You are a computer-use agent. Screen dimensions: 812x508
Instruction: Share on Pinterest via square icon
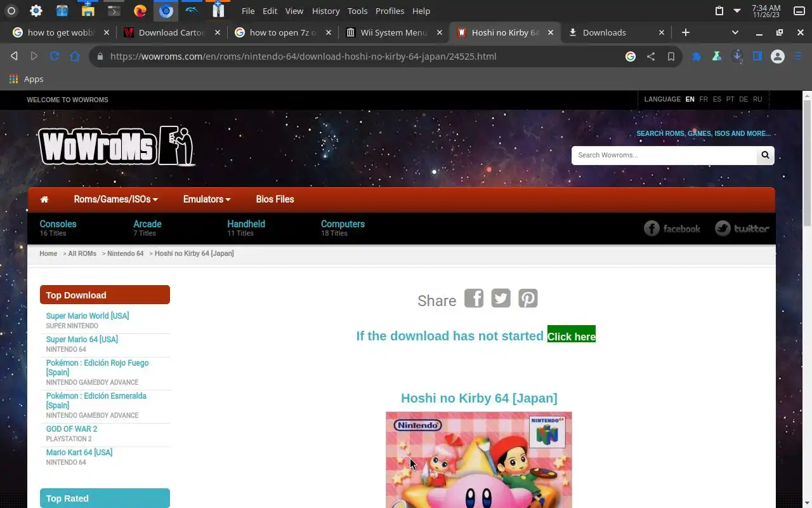pos(528,298)
